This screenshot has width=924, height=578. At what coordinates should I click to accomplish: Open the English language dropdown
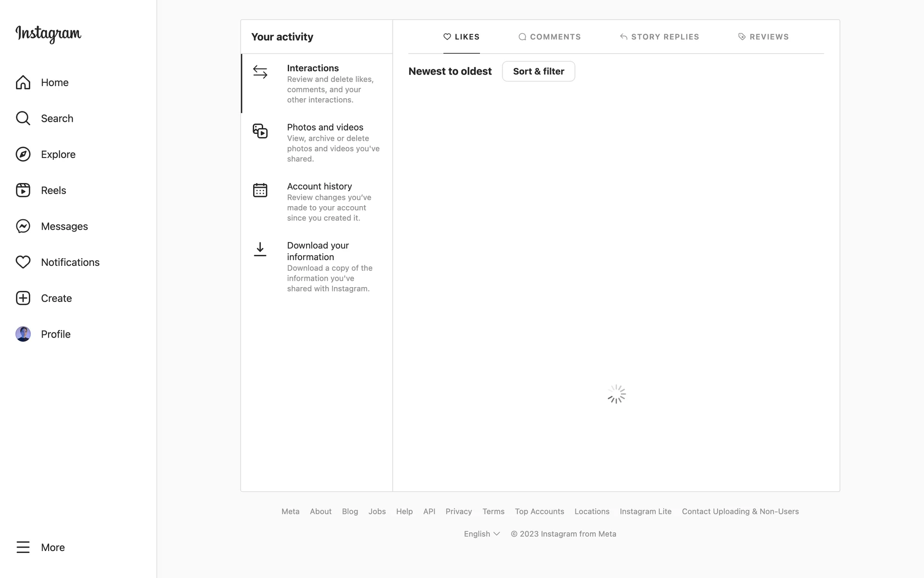pyautogui.click(x=482, y=534)
